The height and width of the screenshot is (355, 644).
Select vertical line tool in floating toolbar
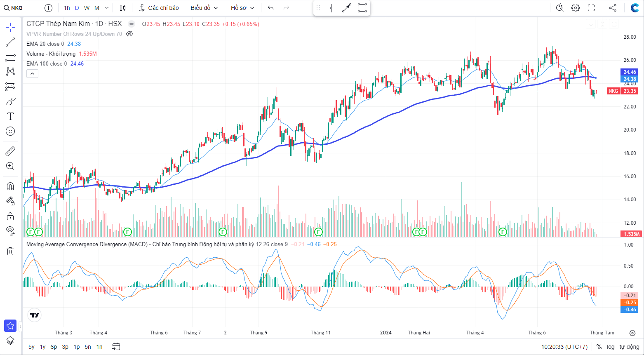click(x=331, y=8)
